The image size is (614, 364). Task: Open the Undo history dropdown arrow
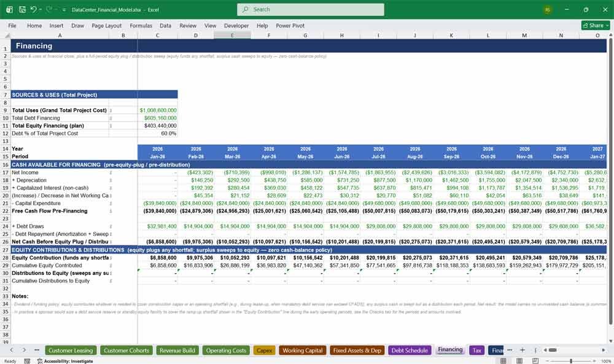[x=41, y=10]
